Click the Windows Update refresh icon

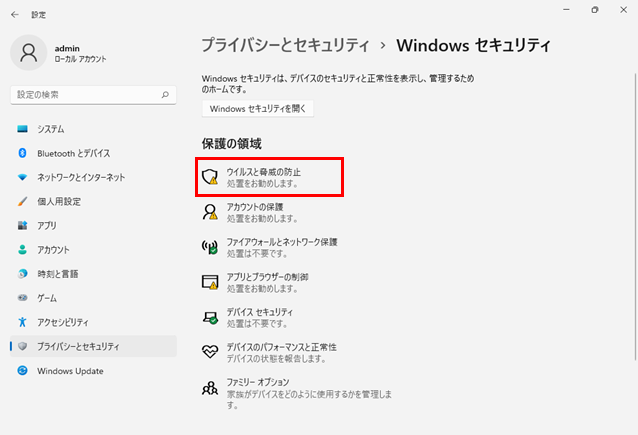pyautogui.click(x=22, y=371)
